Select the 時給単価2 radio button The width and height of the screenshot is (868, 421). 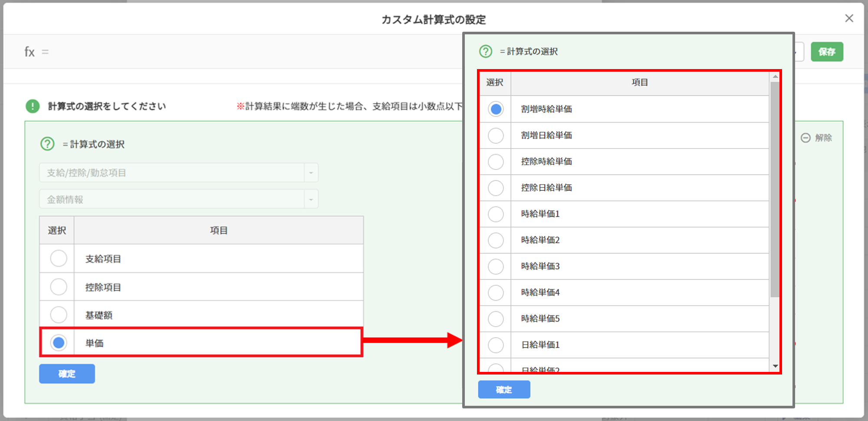tap(496, 240)
